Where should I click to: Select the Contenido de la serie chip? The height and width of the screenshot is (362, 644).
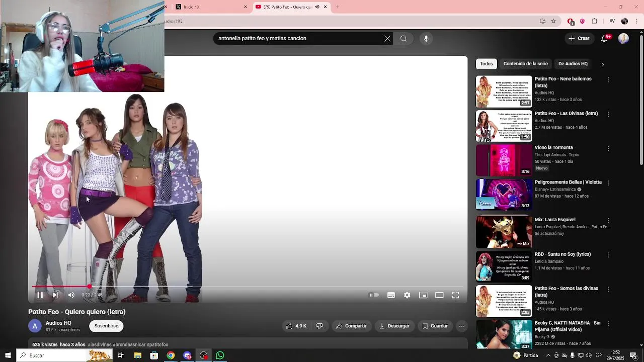[x=526, y=64]
